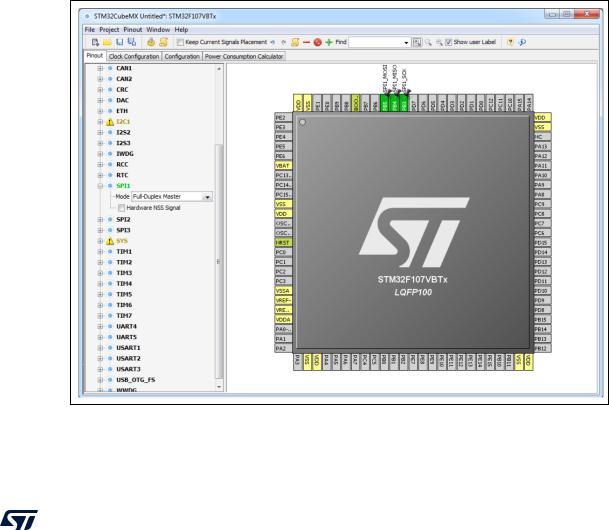Select the UART4 peripheral item
609x530 pixels.
(126, 327)
